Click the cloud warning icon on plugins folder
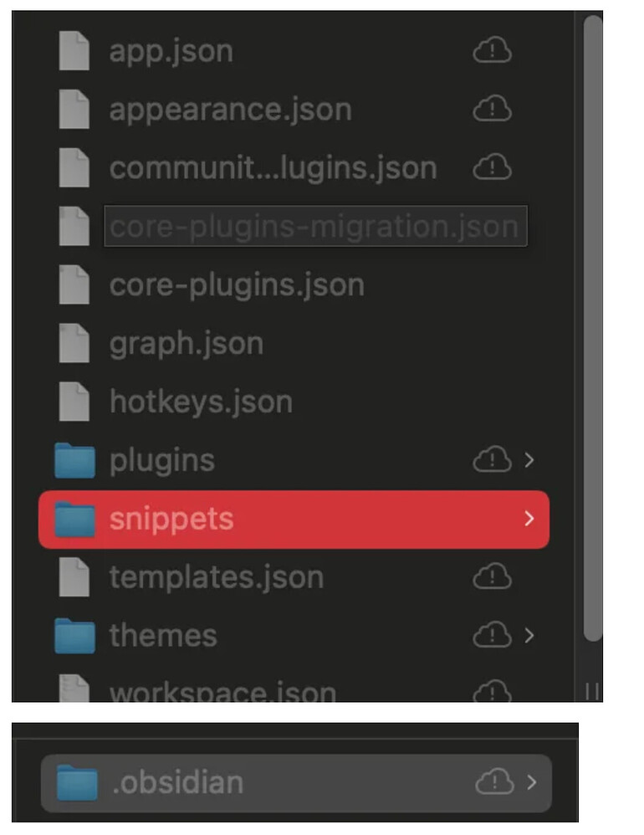Image resolution: width=644 pixels, height=835 pixels. 492,459
